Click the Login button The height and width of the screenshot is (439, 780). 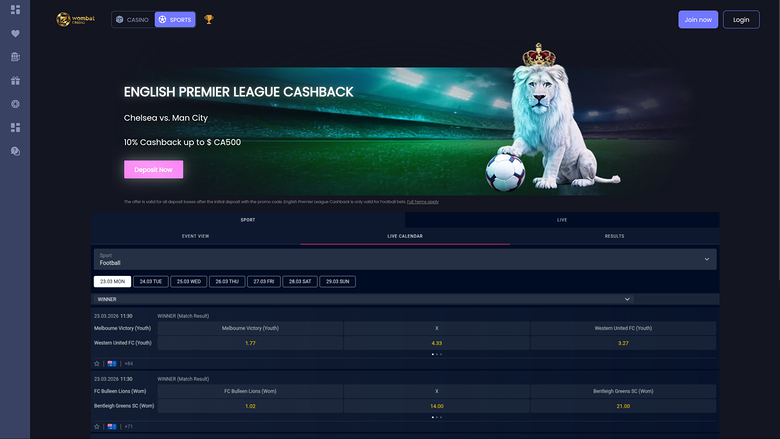point(741,19)
